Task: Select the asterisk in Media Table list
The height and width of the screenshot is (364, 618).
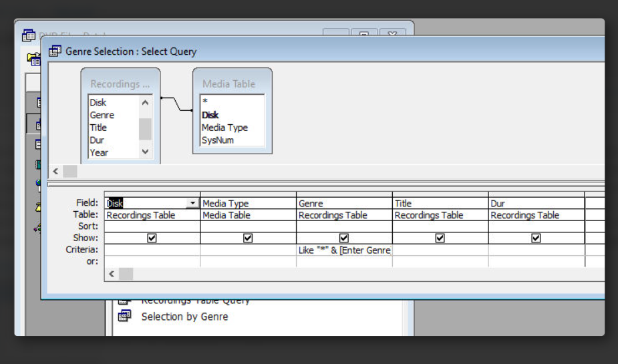Action: pyautogui.click(x=205, y=102)
